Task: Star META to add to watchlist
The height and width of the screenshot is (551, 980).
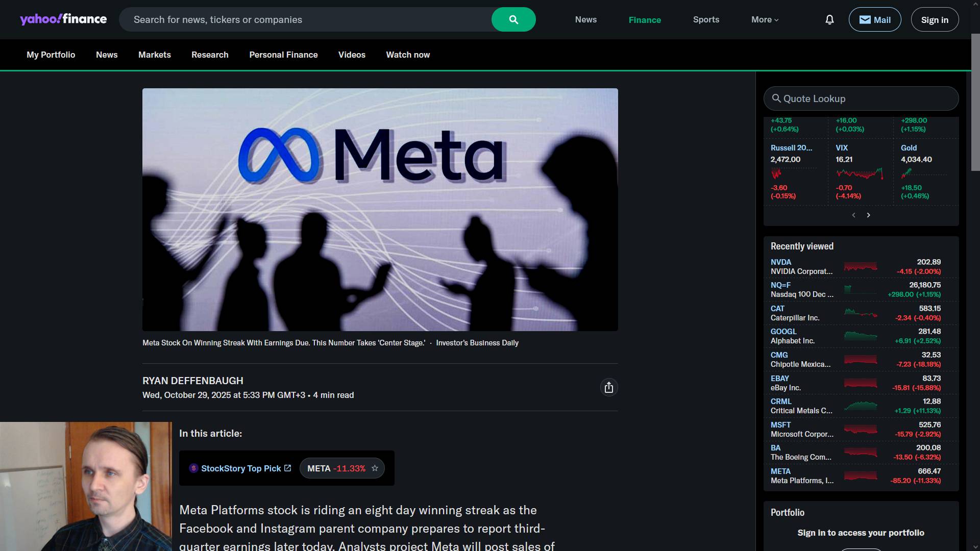Action: pyautogui.click(x=375, y=468)
